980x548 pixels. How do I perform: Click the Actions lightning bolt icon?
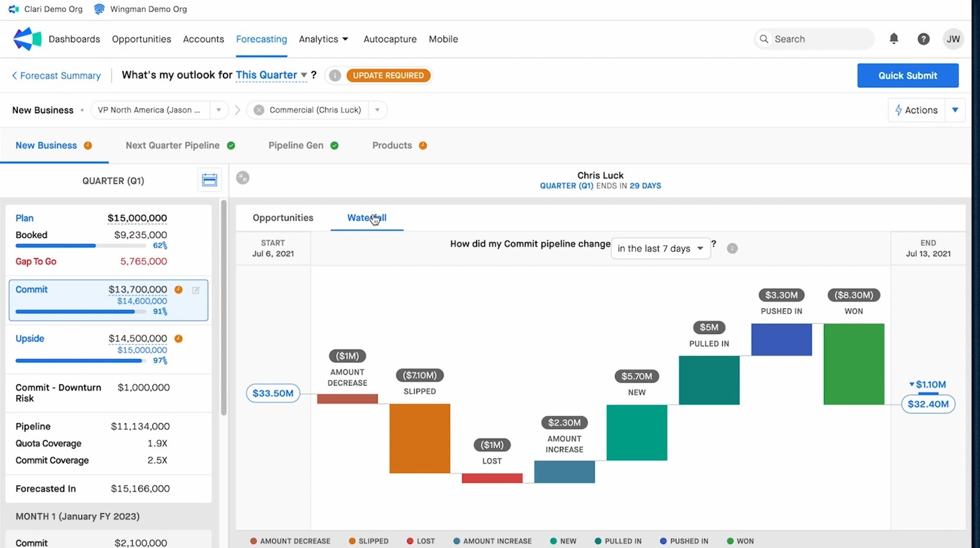click(x=899, y=110)
